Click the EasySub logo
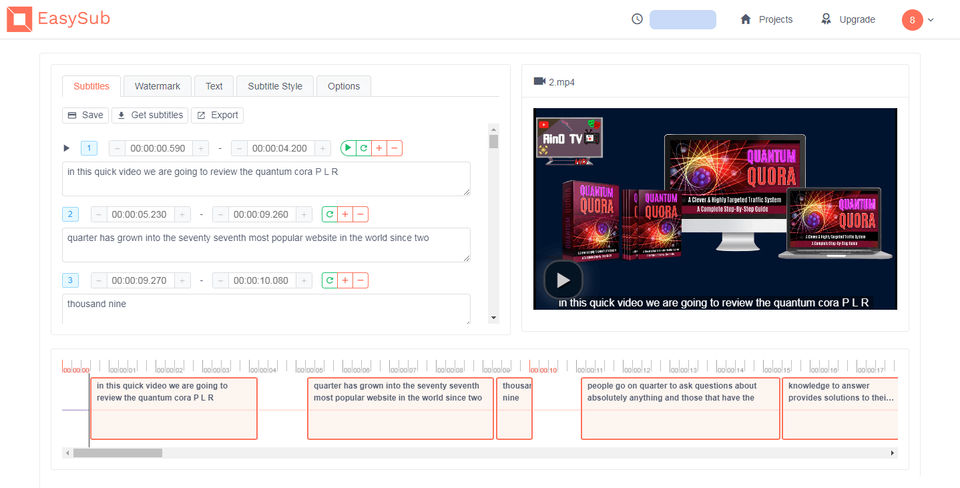Image resolution: width=960 pixels, height=488 pixels. [x=58, y=19]
